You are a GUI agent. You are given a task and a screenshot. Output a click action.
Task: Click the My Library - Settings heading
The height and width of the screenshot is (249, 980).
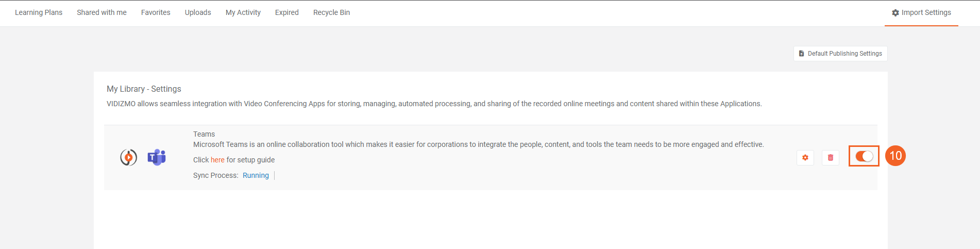144,89
